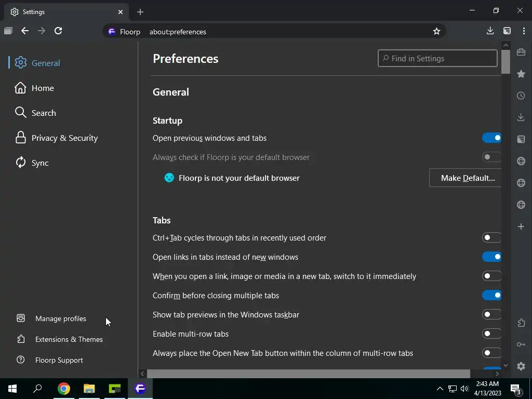Go back using the back arrow
The height and width of the screenshot is (399, 532).
25,31
